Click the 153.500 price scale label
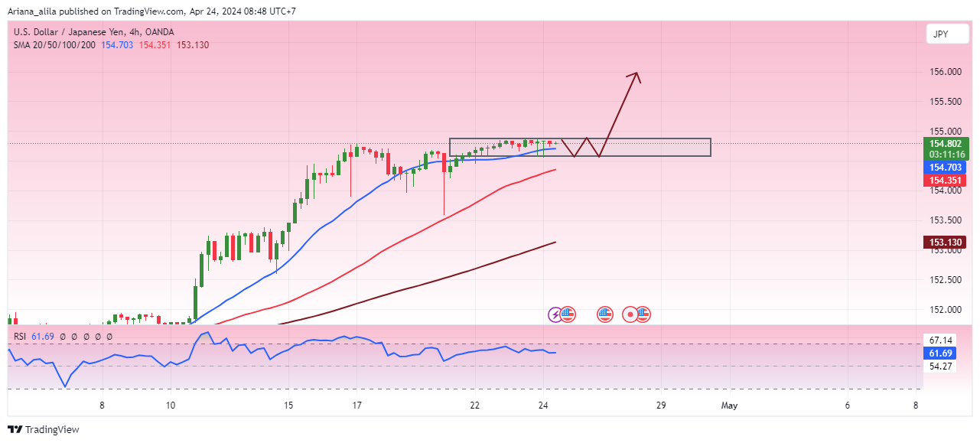 click(946, 220)
